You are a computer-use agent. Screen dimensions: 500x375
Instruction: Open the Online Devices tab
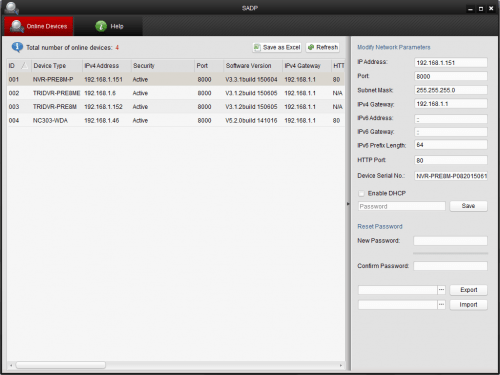click(39, 26)
